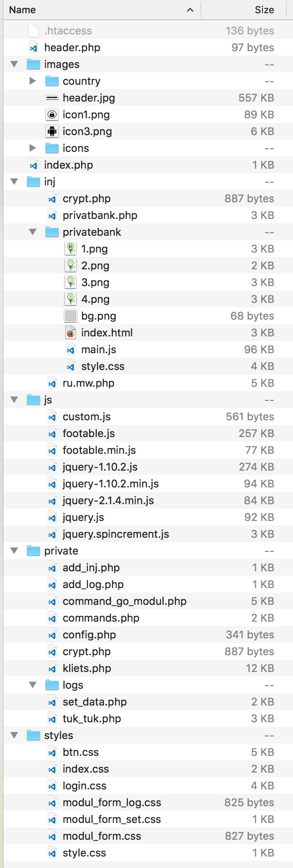Collapse the logs folder
The width and height of the screenshot is (293, 868).
point(33,685)
